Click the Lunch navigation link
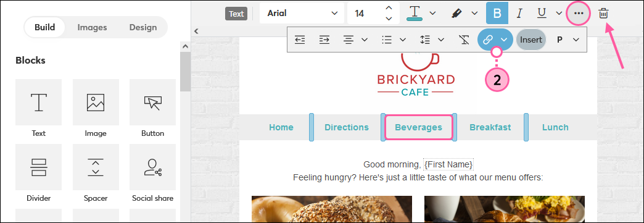 point(555,127)
